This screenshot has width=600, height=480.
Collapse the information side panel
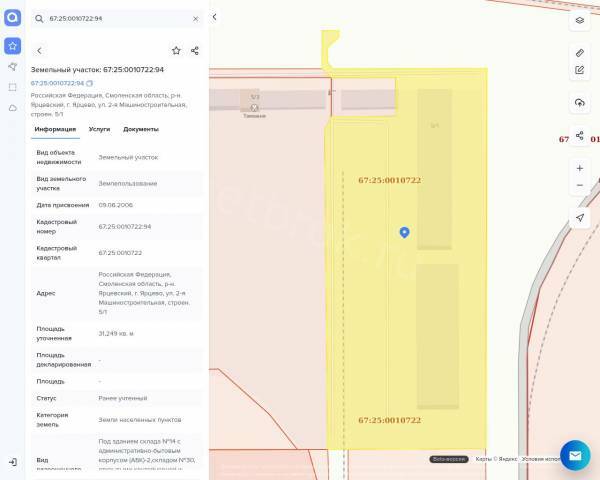point(214,17)
